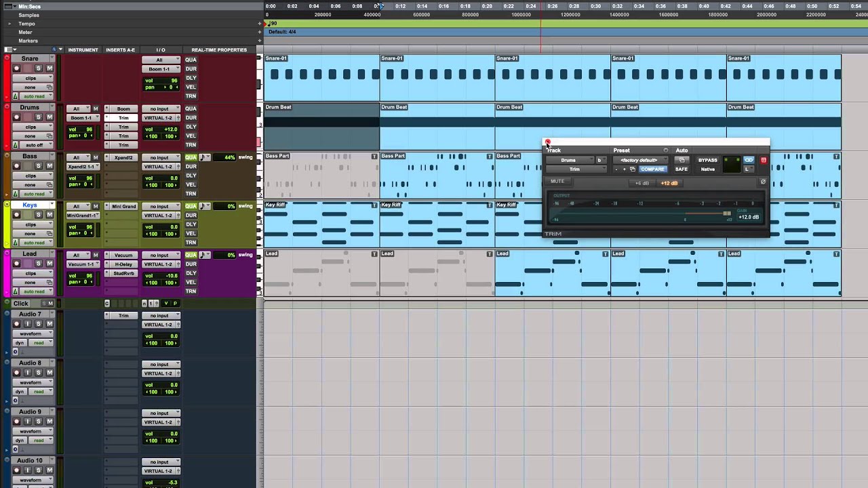Select the Keys track name
This screenshot has height=488, width=868.
click(x=30, y=205)
